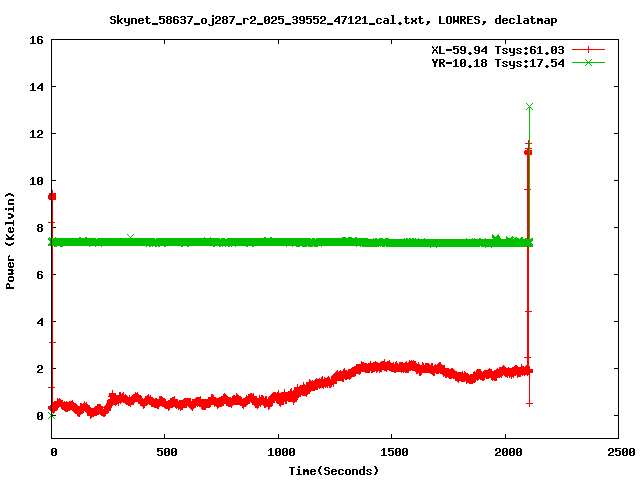Select the YR-10.18 Tsys:17.54 legend entry

click(498, 63)
